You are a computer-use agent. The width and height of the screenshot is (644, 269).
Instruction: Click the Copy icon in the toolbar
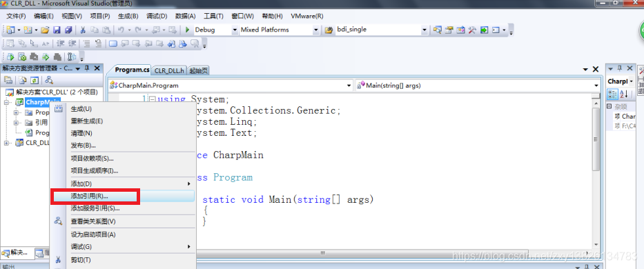pos(95,30)
